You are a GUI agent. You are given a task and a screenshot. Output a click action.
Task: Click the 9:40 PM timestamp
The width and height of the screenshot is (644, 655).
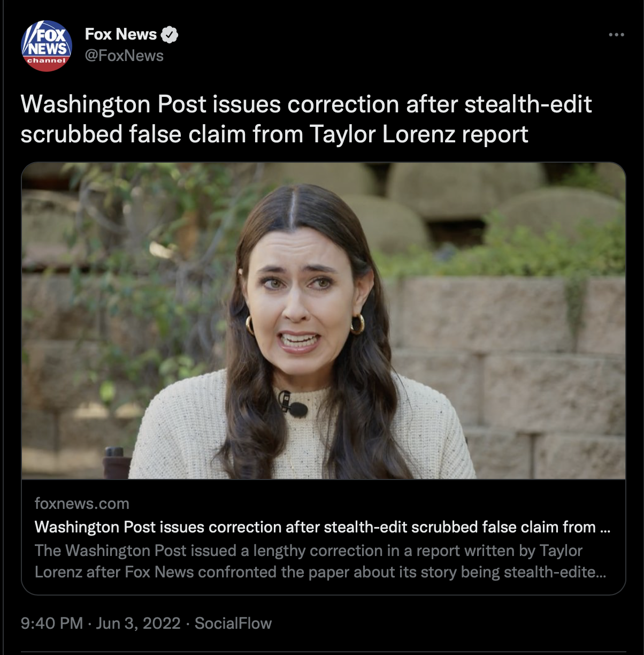click(52, 623)
